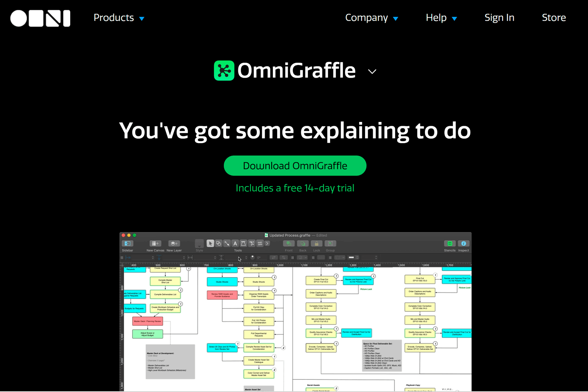Click the Group toolbar icon
The image size is (588, 392).
[x=330, y=243]
